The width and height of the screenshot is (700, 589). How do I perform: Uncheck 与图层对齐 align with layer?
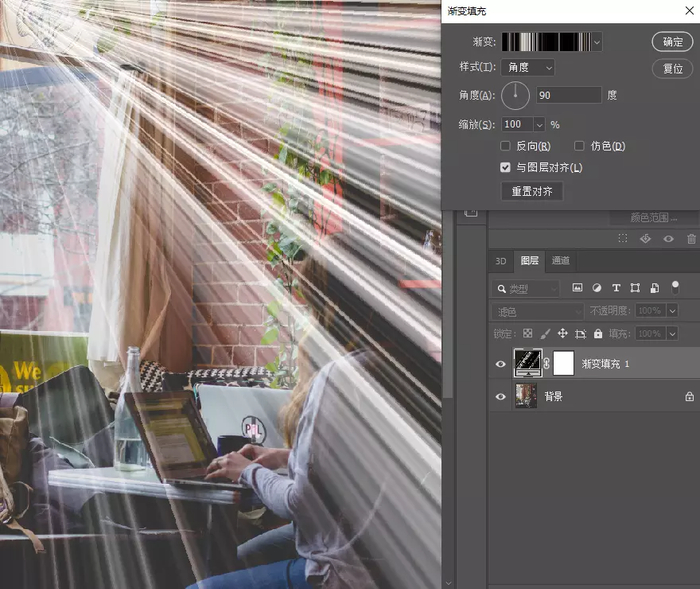[505, 167]
